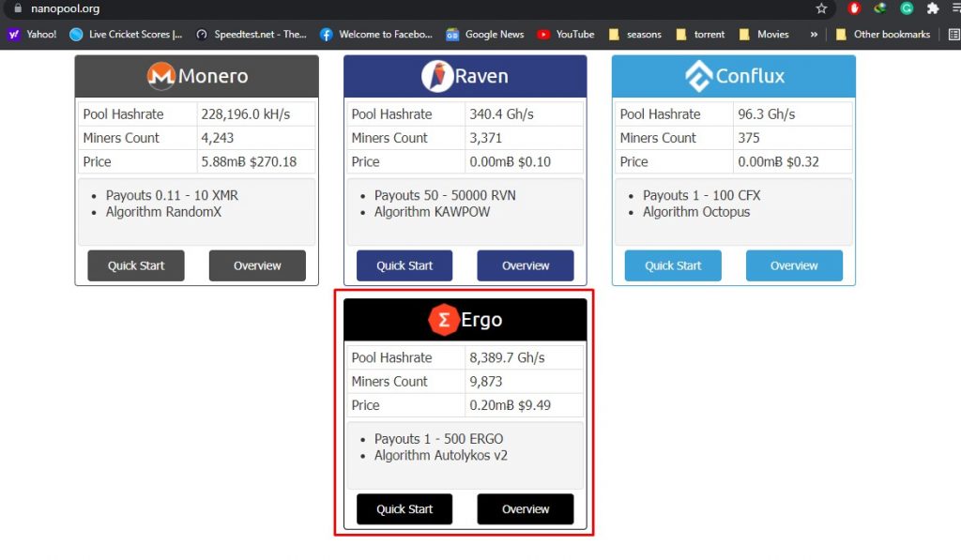Click Ergo miners count 9,873
961x560 pixels.
click(486, 381)
